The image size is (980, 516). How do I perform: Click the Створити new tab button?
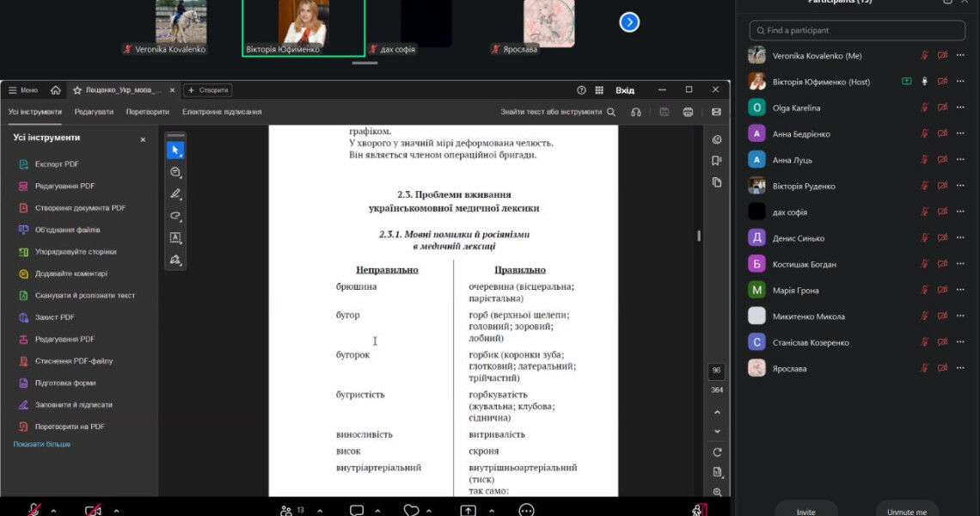[x=208, y=90]
